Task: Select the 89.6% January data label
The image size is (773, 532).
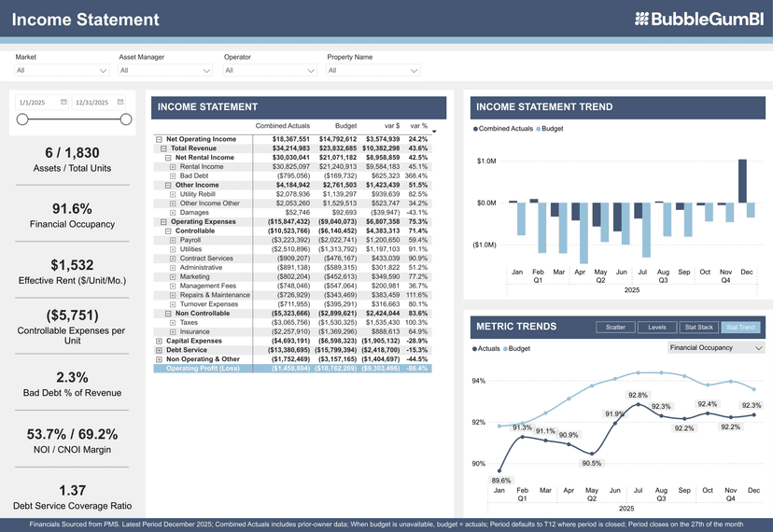Action: click(501, 481)
